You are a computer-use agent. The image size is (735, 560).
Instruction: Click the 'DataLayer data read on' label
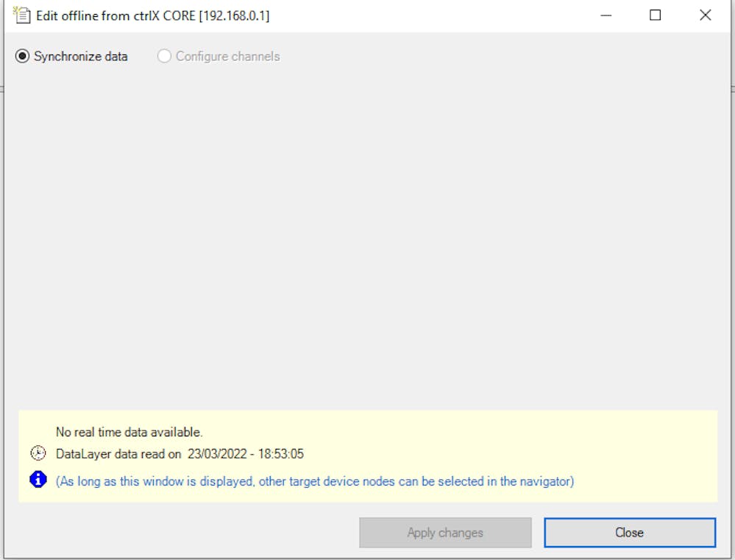pyautogui.click(x=118, y=454)
